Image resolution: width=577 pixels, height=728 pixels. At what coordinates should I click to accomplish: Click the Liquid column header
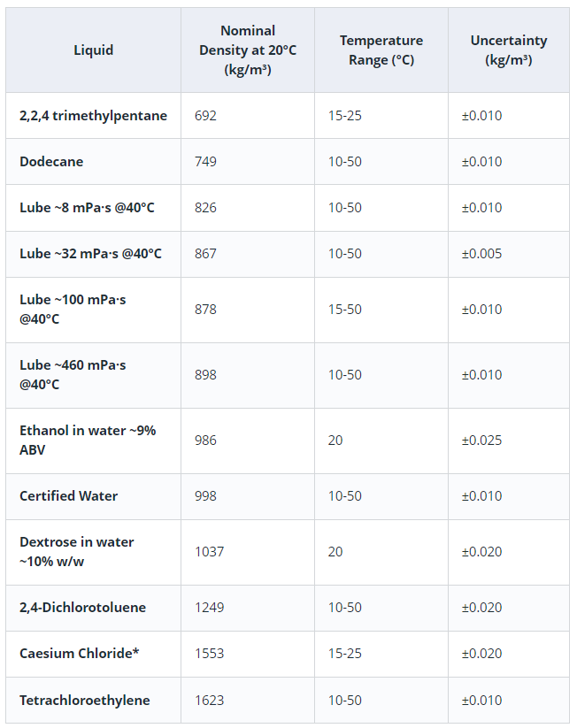tap(93, 50)
